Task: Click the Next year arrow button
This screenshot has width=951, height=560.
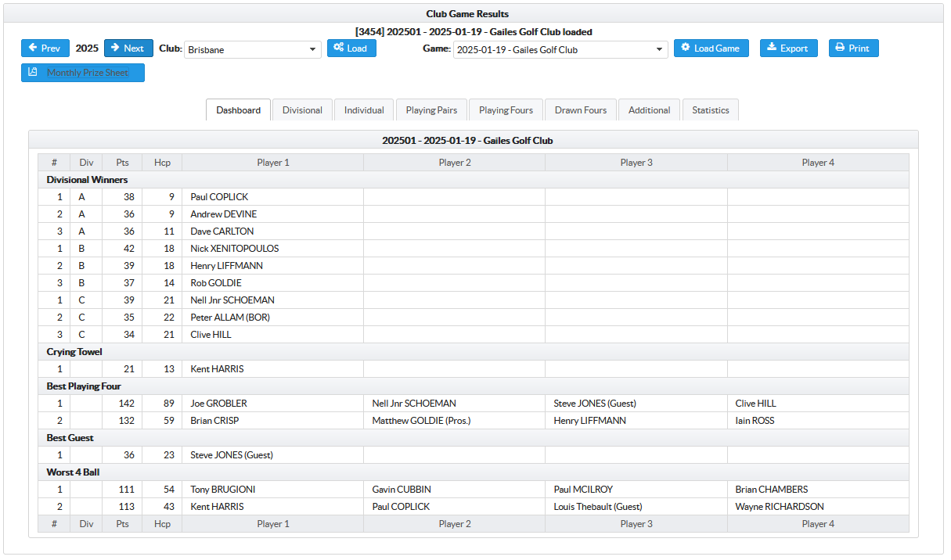Action: click(x=128, y=48)
